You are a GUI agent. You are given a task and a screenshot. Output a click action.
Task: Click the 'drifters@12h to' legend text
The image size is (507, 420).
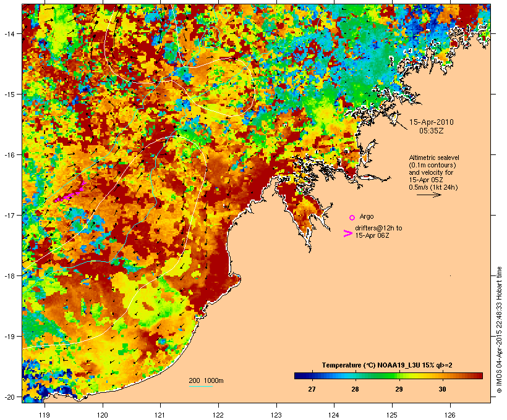point(378,228)
